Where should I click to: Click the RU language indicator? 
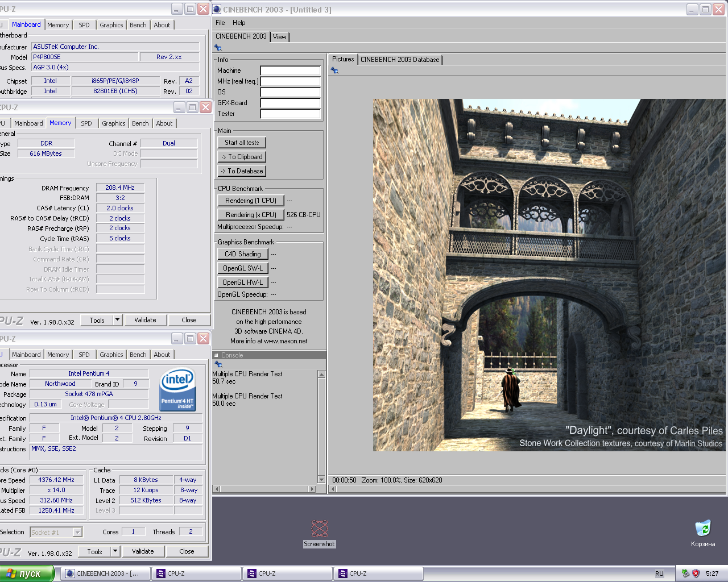tap(659, 573)
